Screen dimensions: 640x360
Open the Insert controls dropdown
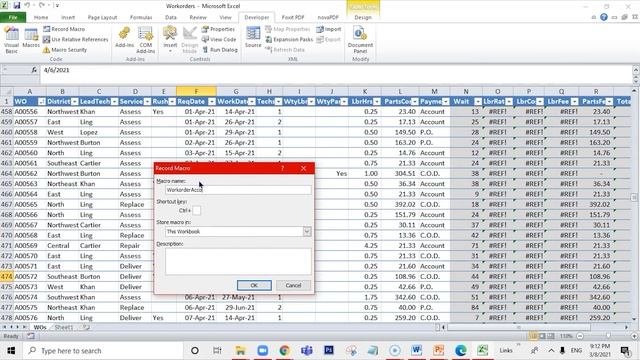(x=170, y=39)
